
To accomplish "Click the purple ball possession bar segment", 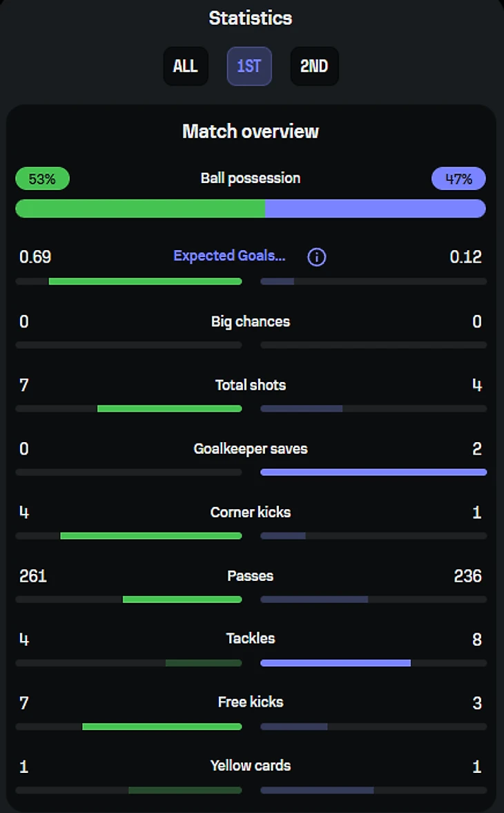I will 375,209.
